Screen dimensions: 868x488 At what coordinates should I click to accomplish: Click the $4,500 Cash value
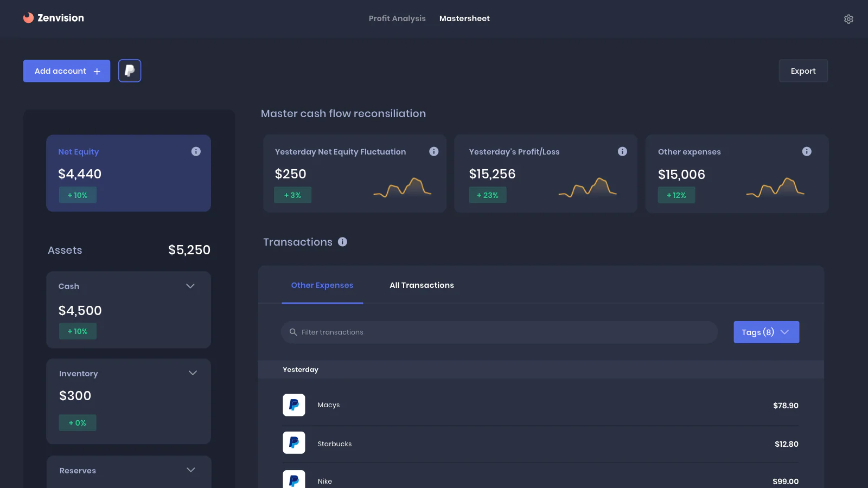point(80,311)
